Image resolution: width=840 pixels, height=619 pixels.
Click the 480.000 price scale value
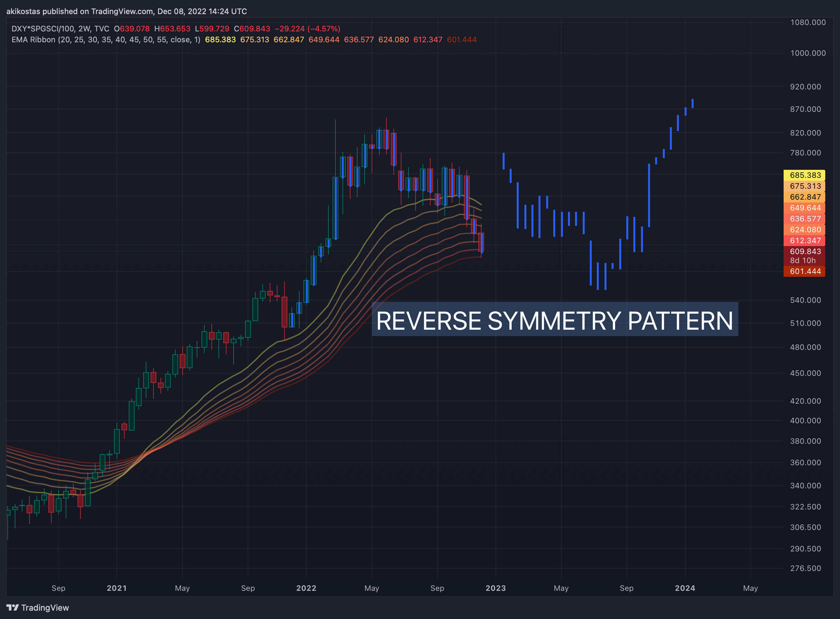coord(805,347)
